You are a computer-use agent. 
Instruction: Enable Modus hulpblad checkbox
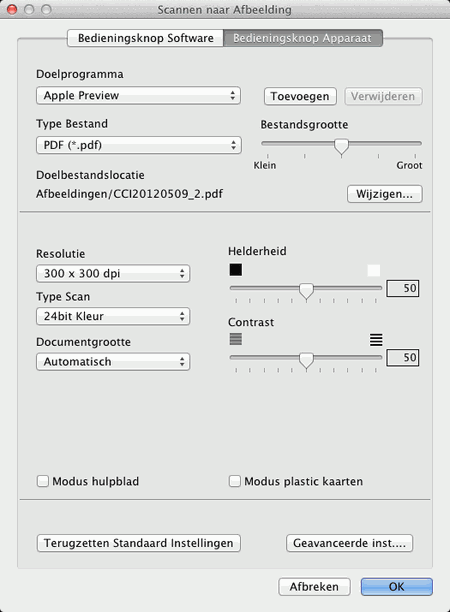(43, 481)
